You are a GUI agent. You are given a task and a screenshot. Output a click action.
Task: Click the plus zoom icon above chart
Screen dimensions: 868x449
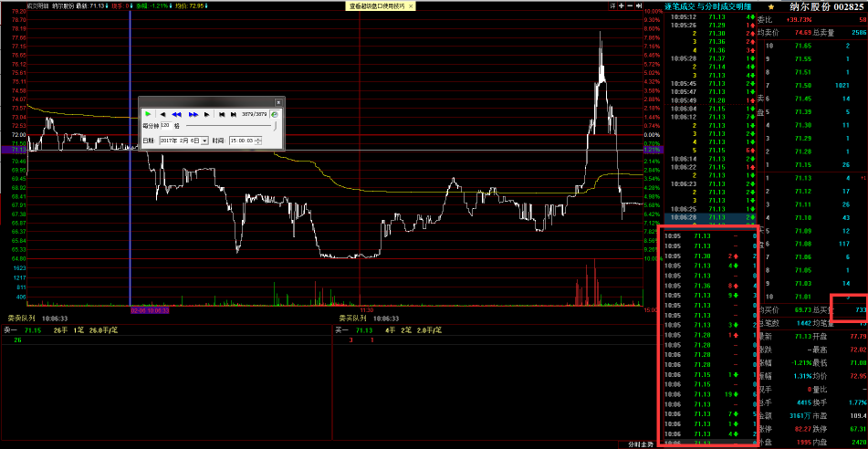(x=622, y=5)
